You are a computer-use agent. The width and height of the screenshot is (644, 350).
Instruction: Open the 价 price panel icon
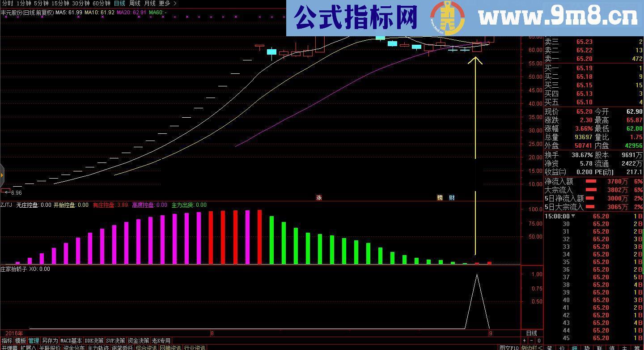[x=563, y=347]
